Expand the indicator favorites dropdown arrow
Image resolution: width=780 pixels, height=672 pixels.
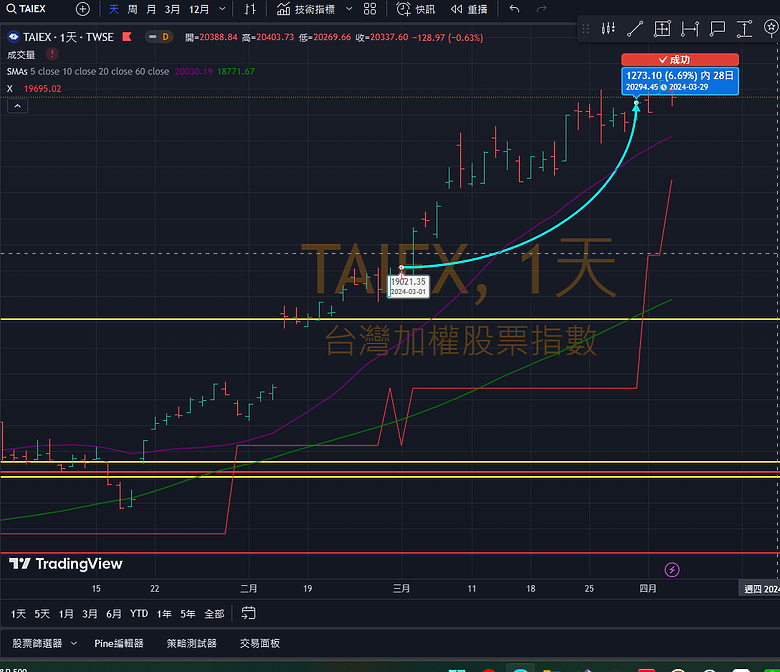click(349, 9)
